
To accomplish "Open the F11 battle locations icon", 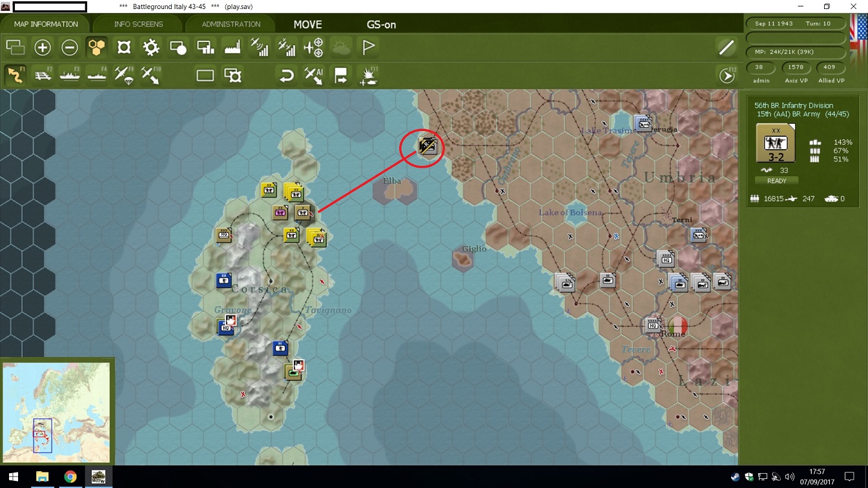I will click(368, 76).
